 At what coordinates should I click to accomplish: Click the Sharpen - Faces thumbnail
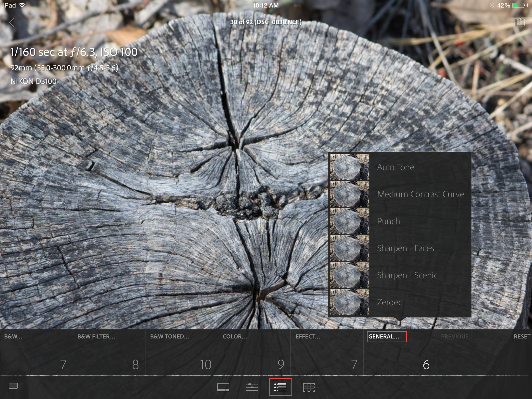click(x=350, y=248)
